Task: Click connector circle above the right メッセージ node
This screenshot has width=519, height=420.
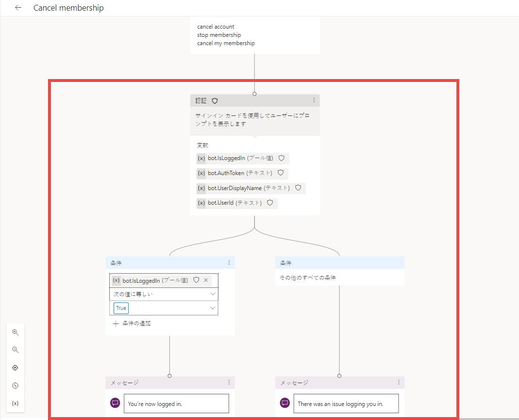Action: [339, 376]
